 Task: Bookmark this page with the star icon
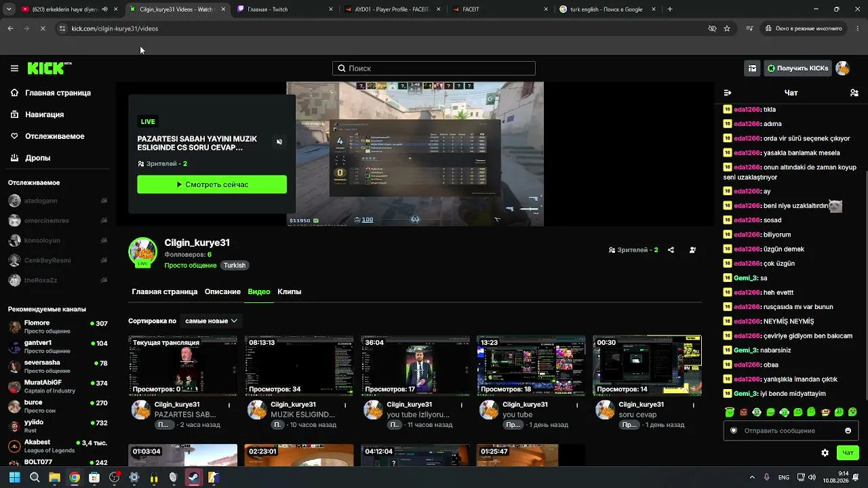[x=727, y=28]
